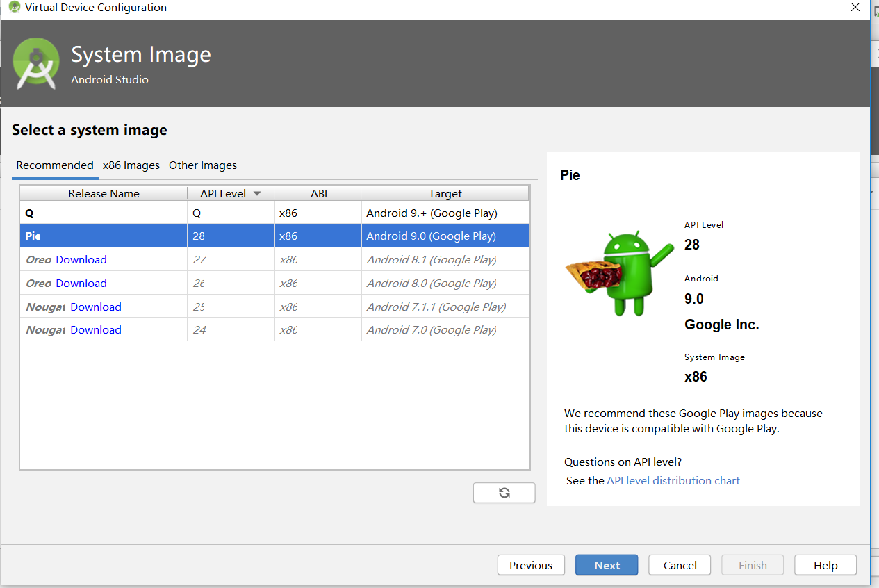879x588 pixels.
Task: Close the Virtual Device Configuration window
Action: tap(855, 8)
